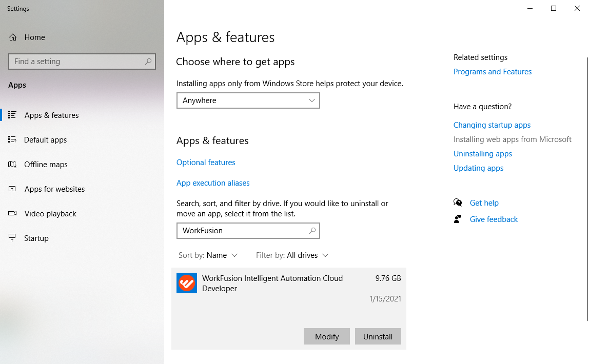Viewport: 589px width, 364px height.
Task: Open the Optional features link
Action: coord(206,163)
